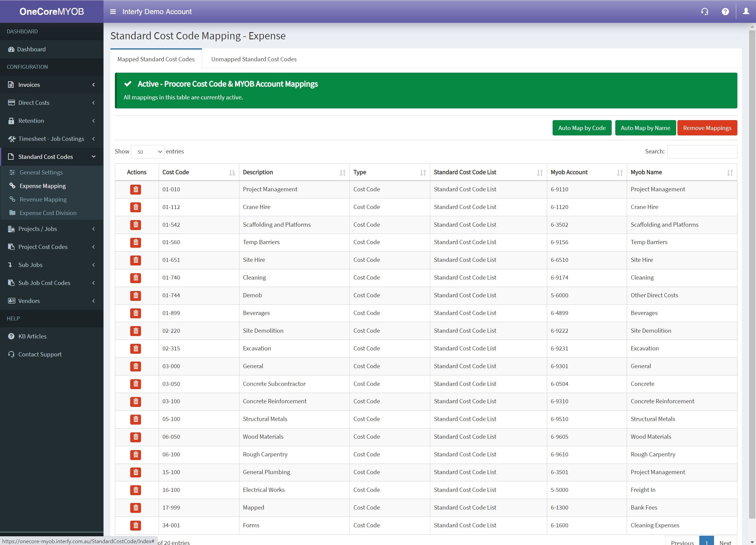The image size is (756, 545).
Task: Open the help question mark icon
Action: 725,12
